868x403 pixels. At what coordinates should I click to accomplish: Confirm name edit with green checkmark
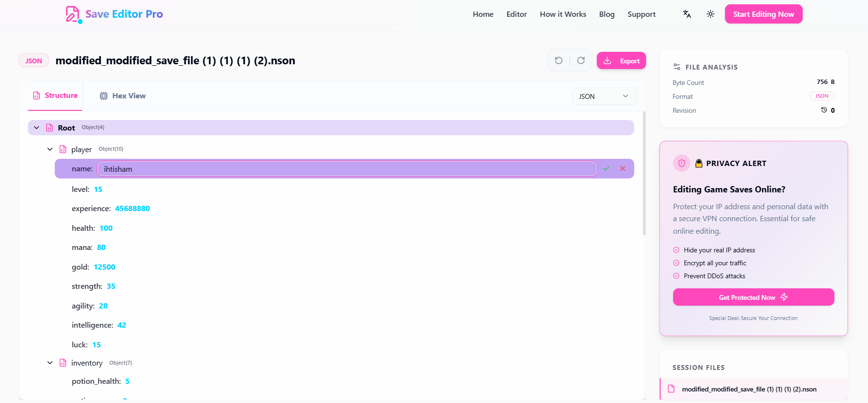point(606,168)
